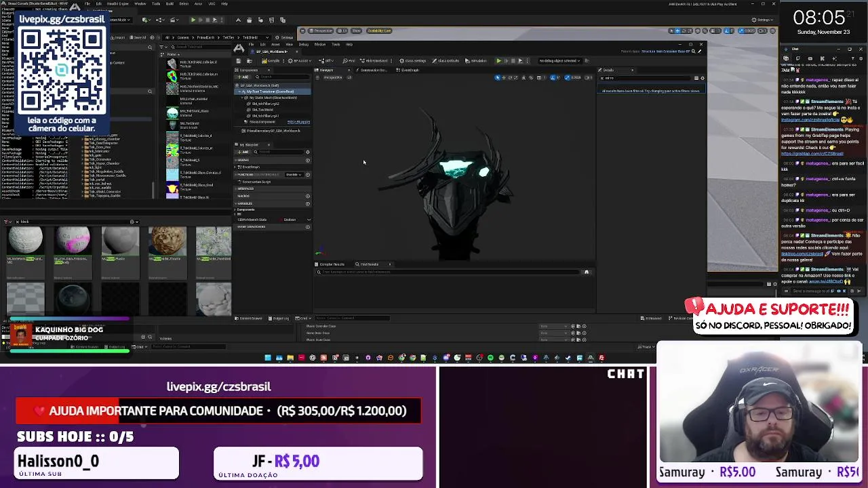Screen dimensions: 868x488
Task: Open Class Settings
Action: point(413,60)
